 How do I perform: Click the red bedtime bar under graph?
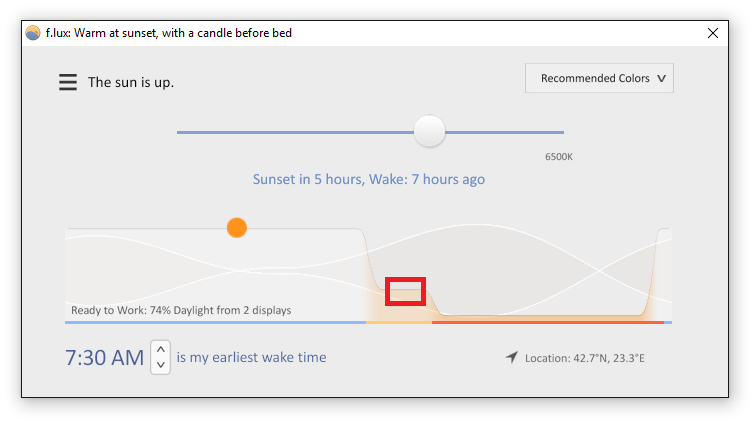click(x=548, y=322)
